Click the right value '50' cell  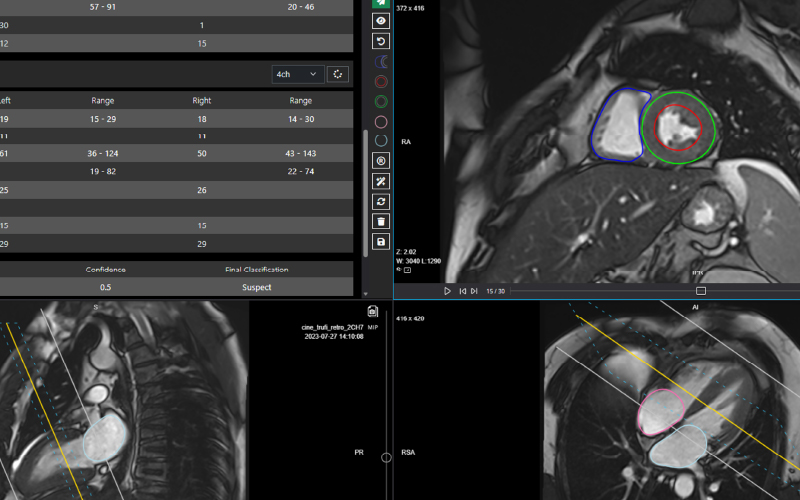[202, 153]
